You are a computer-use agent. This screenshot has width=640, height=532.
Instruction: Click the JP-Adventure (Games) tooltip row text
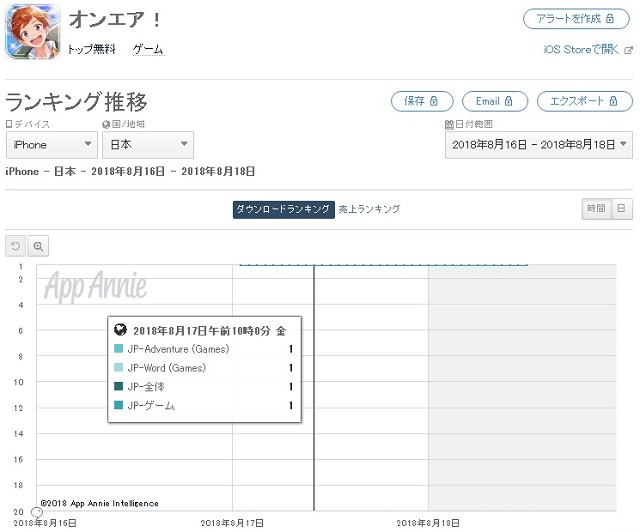coord(178,349)
